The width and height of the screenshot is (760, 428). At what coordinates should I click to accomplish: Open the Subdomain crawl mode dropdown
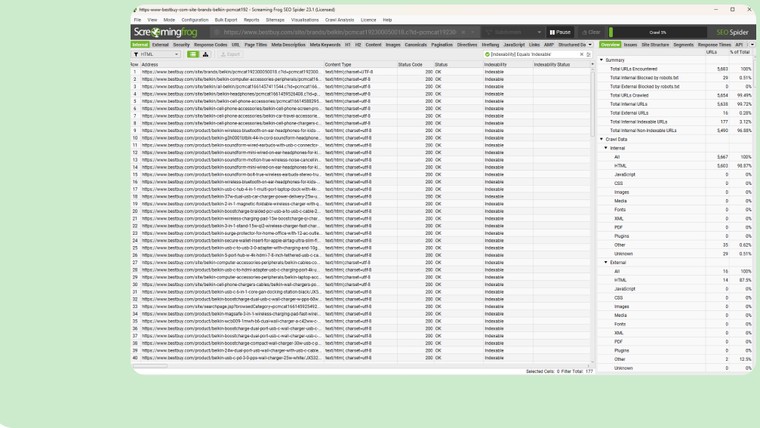[513, 32]
